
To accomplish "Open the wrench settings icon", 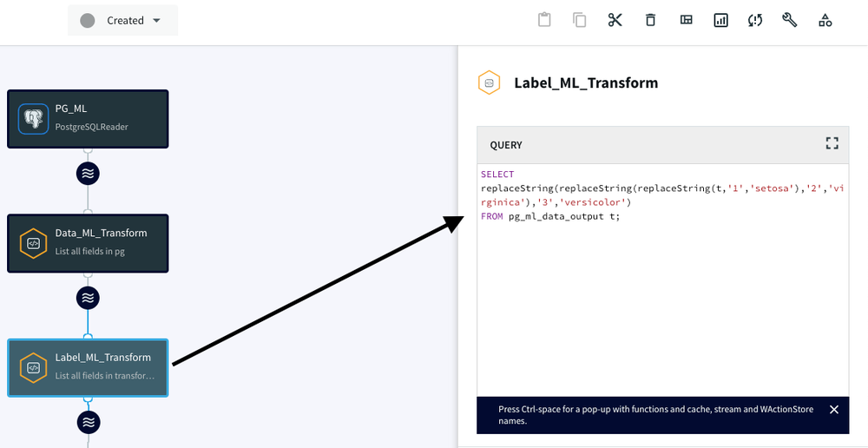I will (789, 21).
